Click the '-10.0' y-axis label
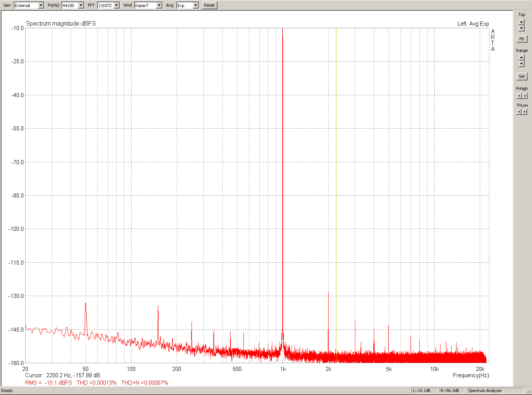The width and height of the screenshot is (532, 395). [17, 28]
